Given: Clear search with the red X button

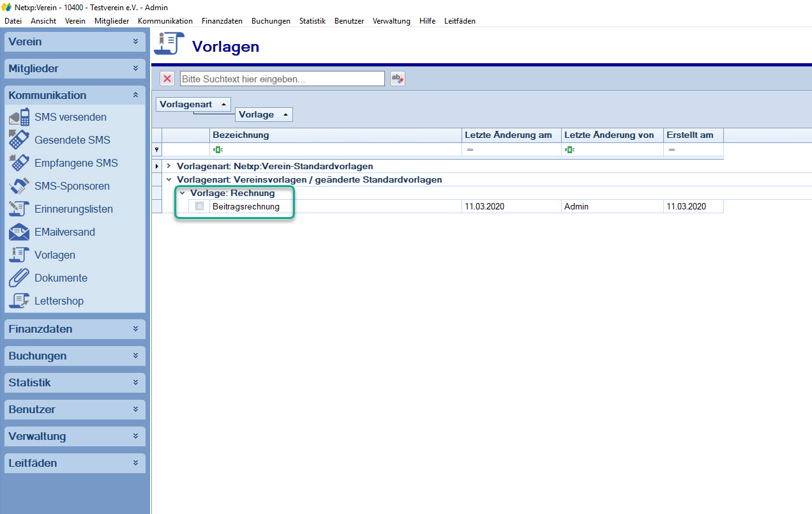Looking at the screenshot, I should 167,79.
